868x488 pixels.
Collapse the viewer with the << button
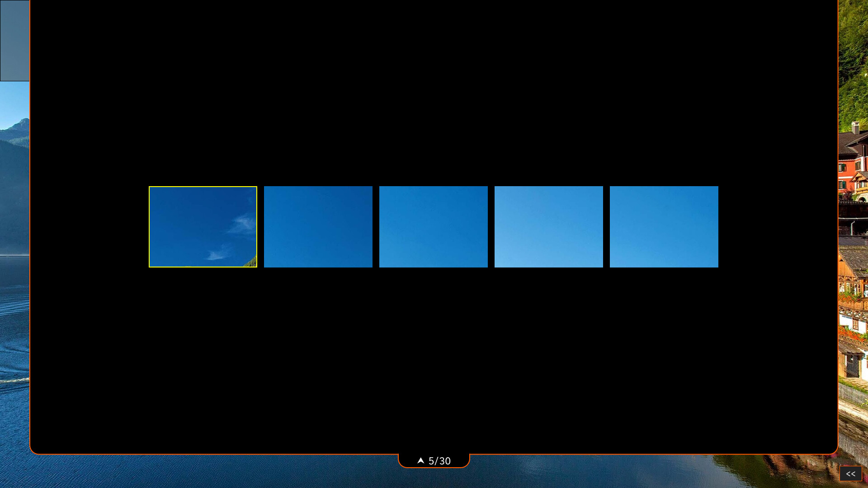[851, 474]
